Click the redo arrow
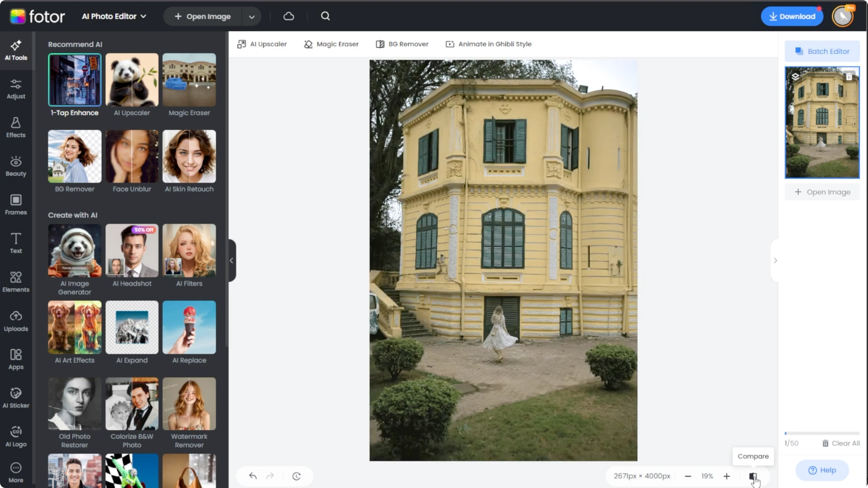The width and height of the screenshot is (868, 488). point(270,476)
